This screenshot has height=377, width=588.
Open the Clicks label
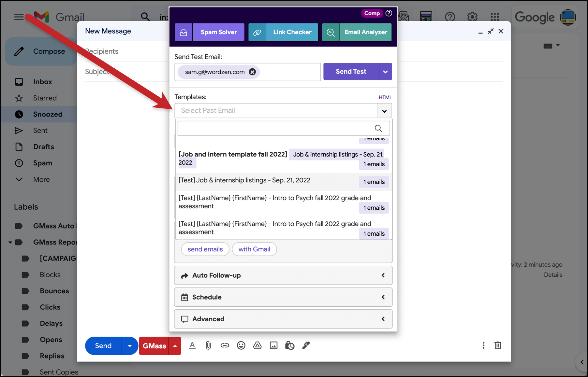pos(50,307)
